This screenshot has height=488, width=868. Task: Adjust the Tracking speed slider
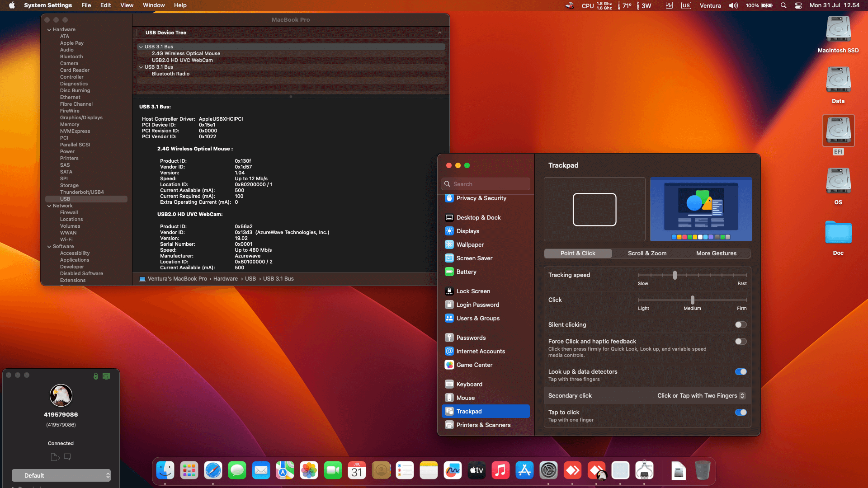tap(675, 275)
